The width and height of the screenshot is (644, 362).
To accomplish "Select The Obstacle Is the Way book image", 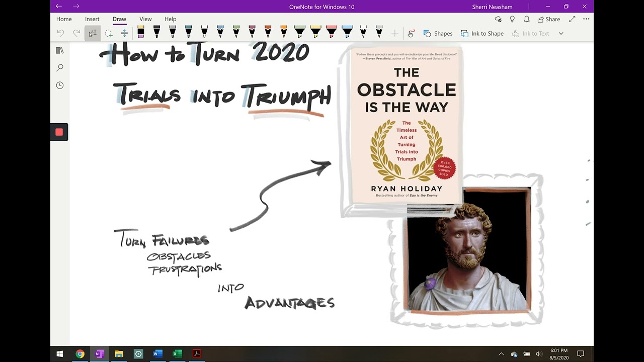I will tap(407, 126).
